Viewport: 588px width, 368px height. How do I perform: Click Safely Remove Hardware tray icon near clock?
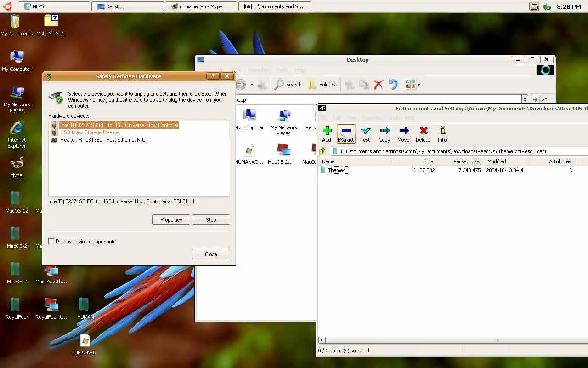pyautogui.click(x=547, y=6)
